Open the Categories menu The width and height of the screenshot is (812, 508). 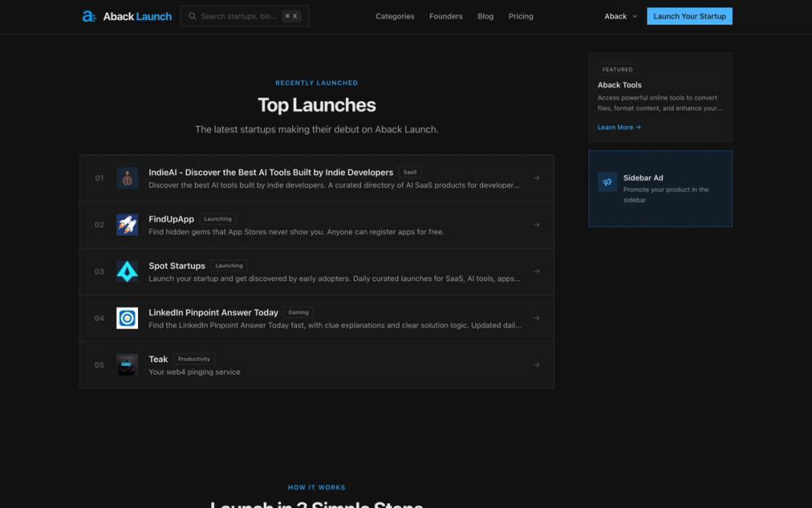click(x=395, y=16)
